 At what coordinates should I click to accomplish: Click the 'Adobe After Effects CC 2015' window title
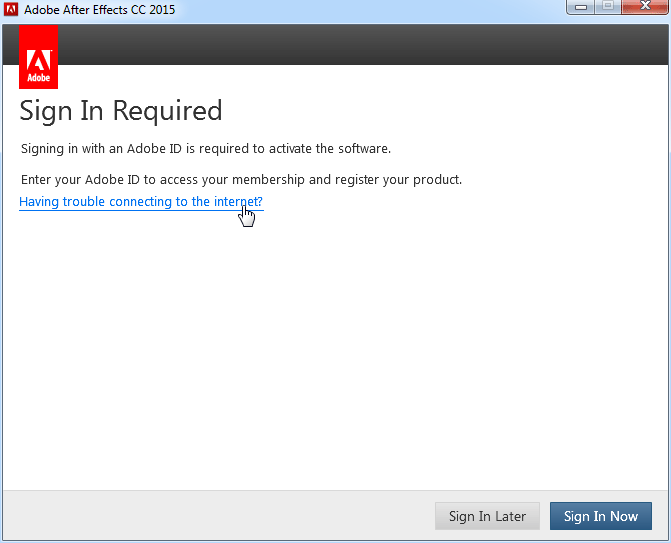(x=100, y=9)
